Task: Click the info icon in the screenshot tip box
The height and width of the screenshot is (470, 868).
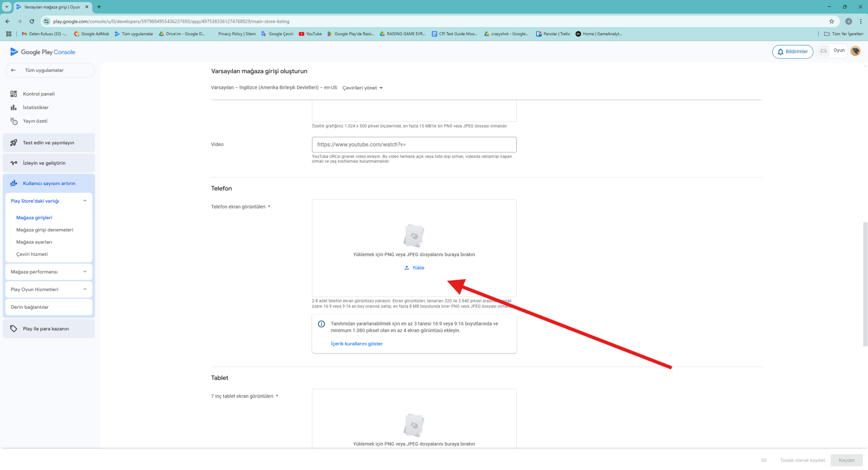Action: [321, 324]
